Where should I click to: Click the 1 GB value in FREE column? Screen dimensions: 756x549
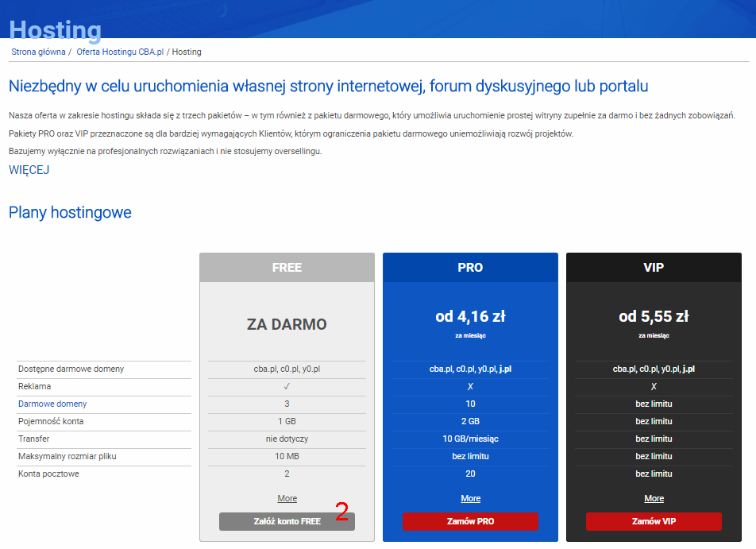point(287,421)
